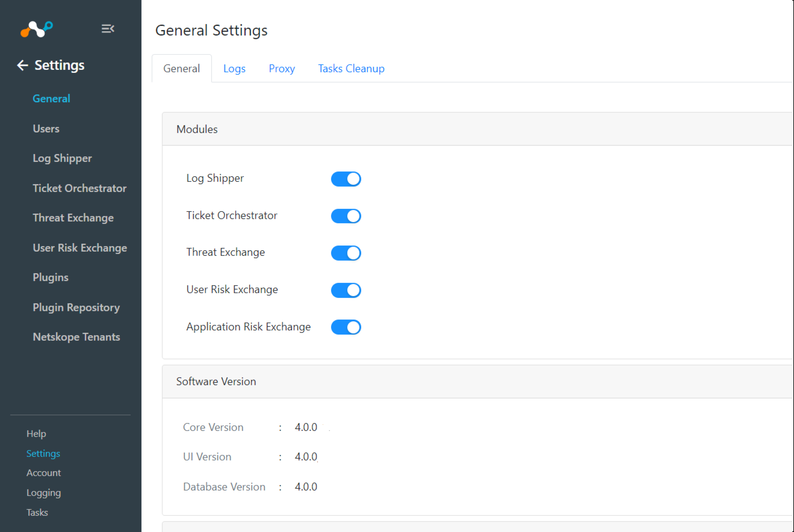Open Plugins in the sidebar
The height and width of the screenshot is (532, 794).
click(x=51, y=277)
